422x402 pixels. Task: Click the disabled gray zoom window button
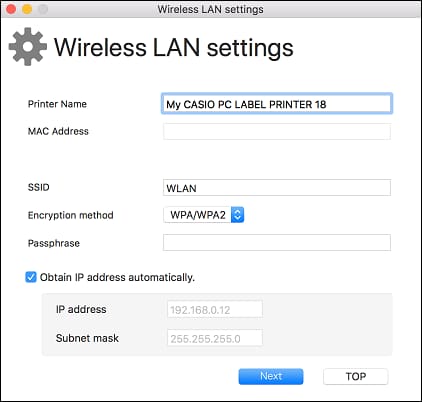tap(43, 9)
